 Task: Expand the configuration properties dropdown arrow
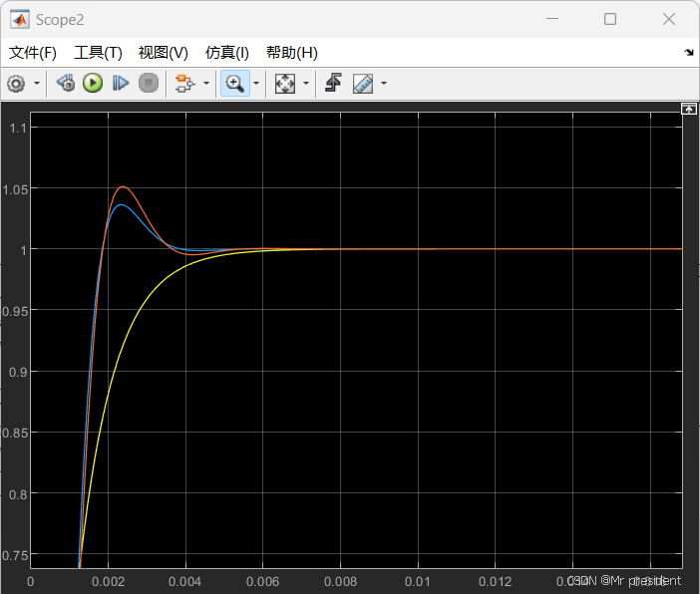pyautogui.click(x=37, y=84)
